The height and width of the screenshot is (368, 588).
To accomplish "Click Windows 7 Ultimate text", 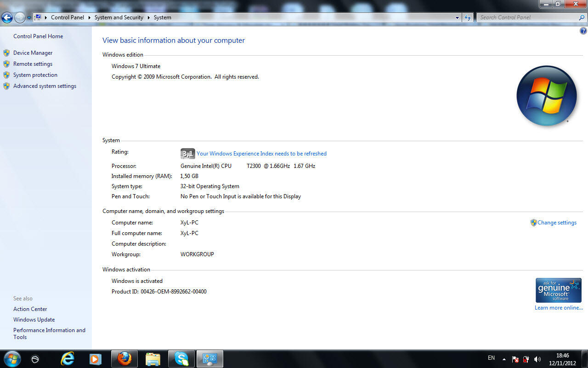I will [136, 66].
